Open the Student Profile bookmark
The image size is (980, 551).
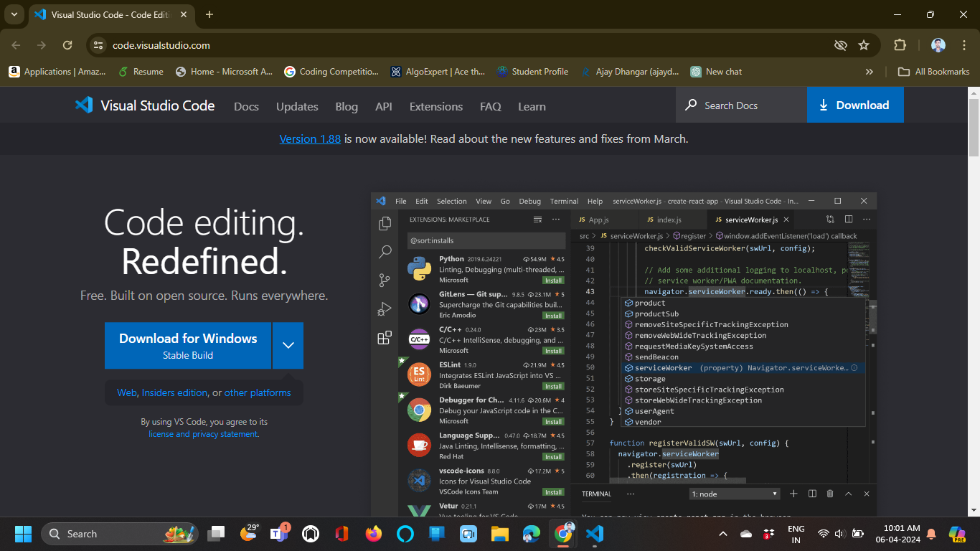[532, 72]
